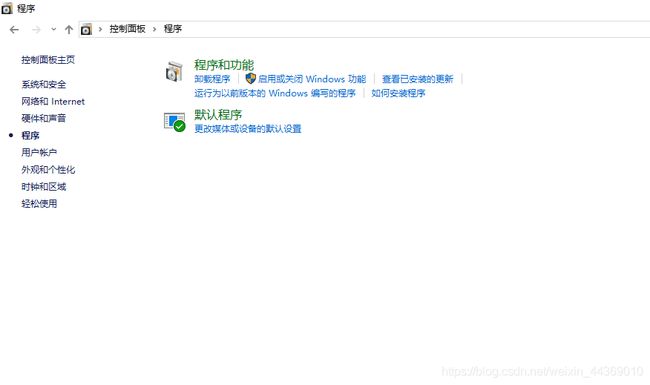The height and width of the screenshot is (385, 650).
Task: Open 时钟和区域 in the sidebar
Action: pos(44,186)
